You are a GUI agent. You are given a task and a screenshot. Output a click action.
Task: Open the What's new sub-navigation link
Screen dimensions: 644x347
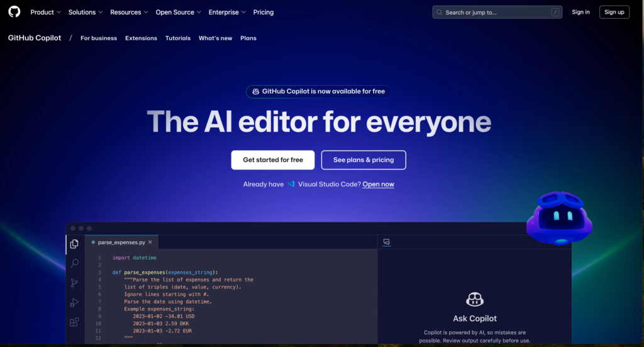(215, 38)
